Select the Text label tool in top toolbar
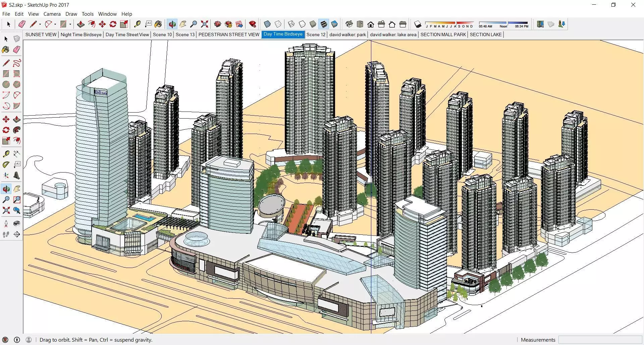This screenshot has width=644, height=345. (148, 24)
